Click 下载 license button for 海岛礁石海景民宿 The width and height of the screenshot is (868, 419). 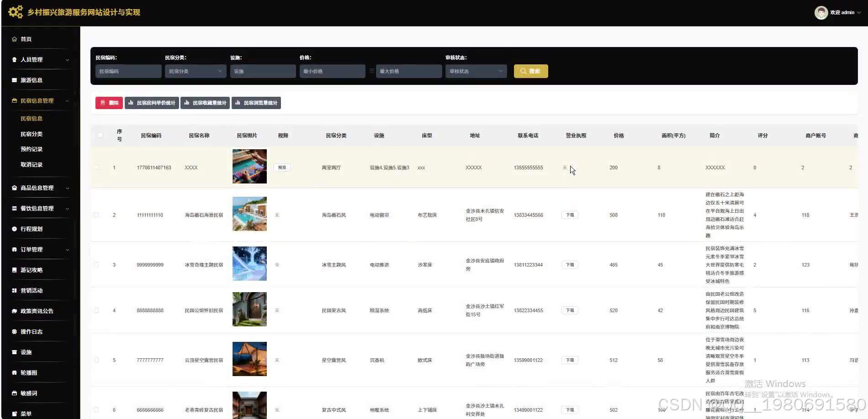coord(570,215)
